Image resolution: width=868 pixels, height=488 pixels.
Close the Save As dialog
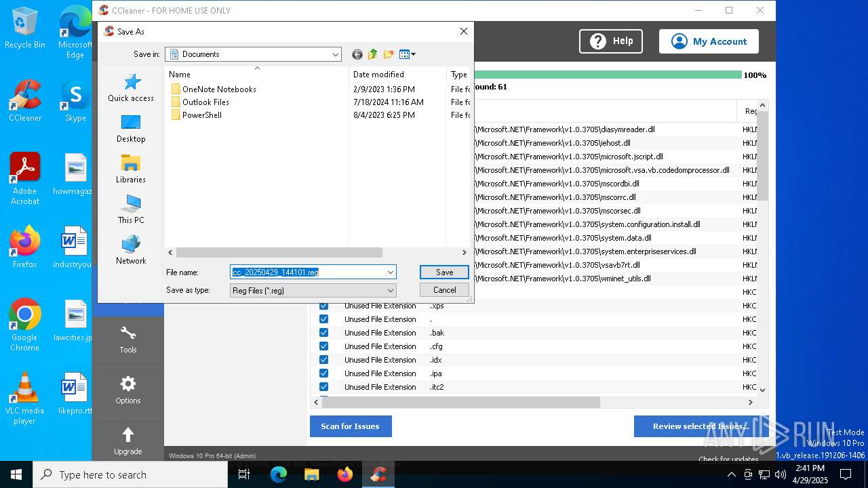coord(464,31)
